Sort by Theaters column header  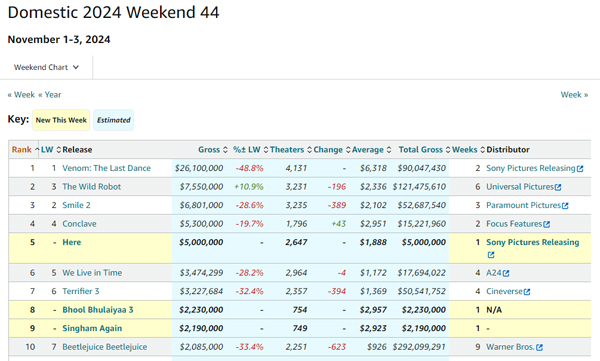290,150
